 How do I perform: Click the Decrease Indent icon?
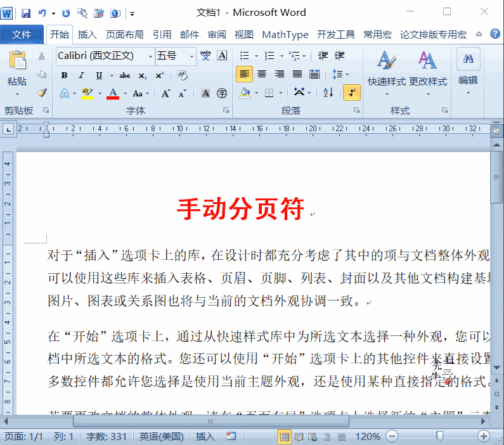323,56
